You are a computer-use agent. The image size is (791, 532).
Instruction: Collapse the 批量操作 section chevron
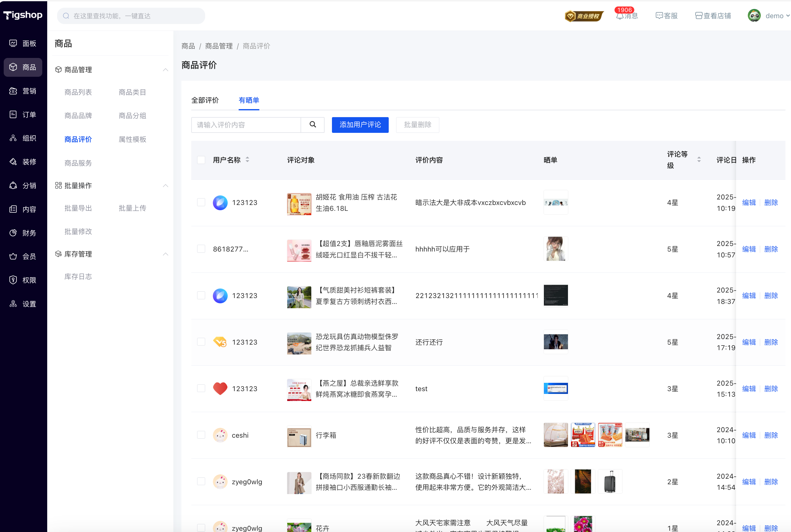(x=165, y=186)
